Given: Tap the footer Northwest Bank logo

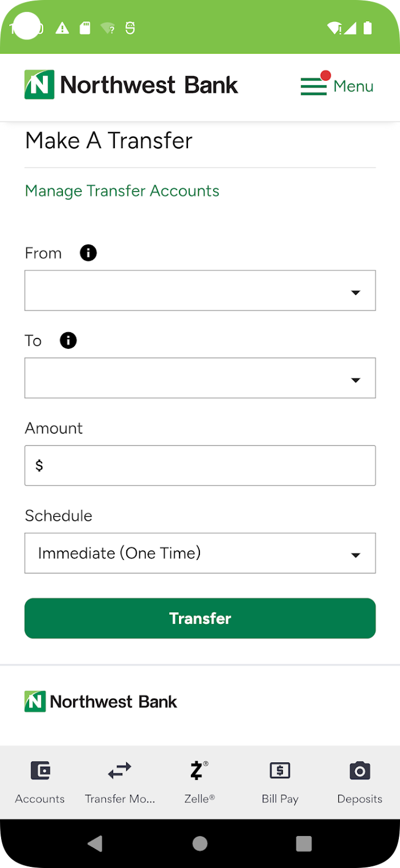Looking at the screenshot, I should (101, 702).
